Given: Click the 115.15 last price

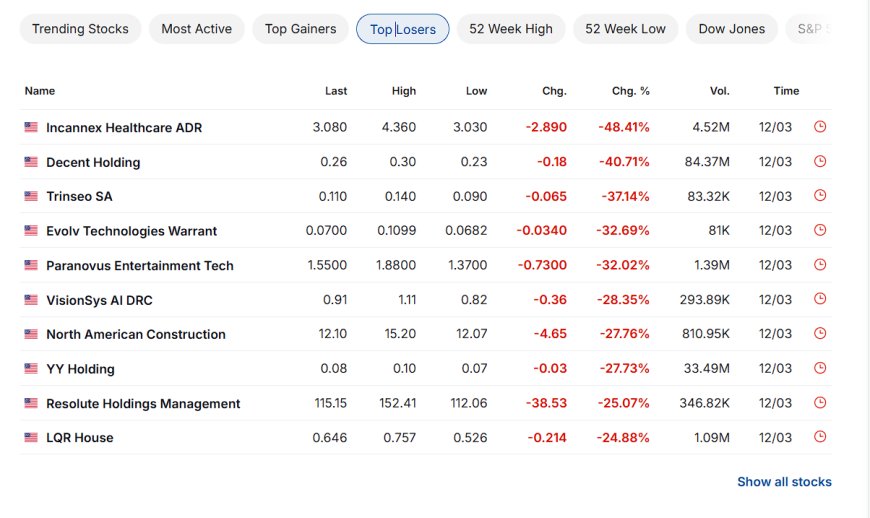Looking at the screenshot, I should [331, 403].
